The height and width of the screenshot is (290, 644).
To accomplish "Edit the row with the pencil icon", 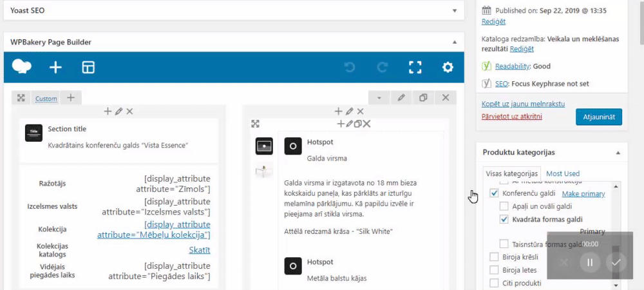I will (x=401, y=98).
